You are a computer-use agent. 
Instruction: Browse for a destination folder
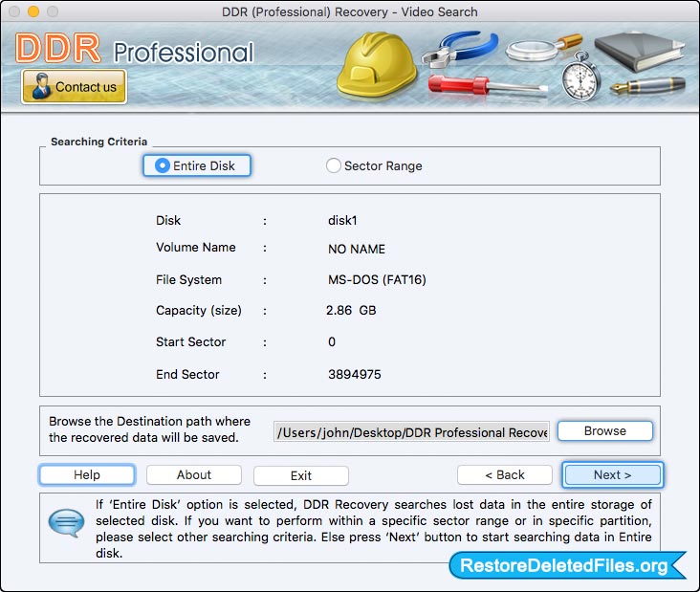[605, 430]
